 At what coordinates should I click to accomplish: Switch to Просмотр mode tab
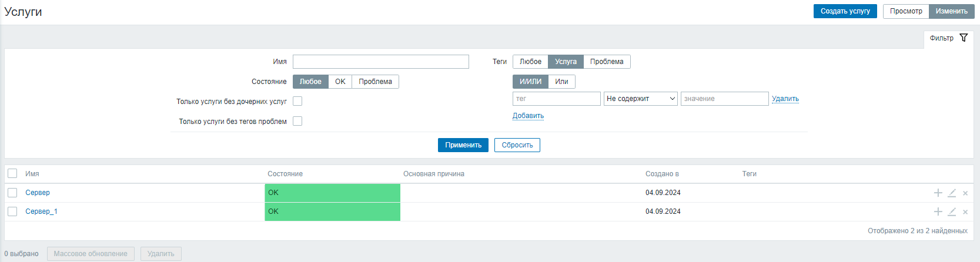coord(905,11)
